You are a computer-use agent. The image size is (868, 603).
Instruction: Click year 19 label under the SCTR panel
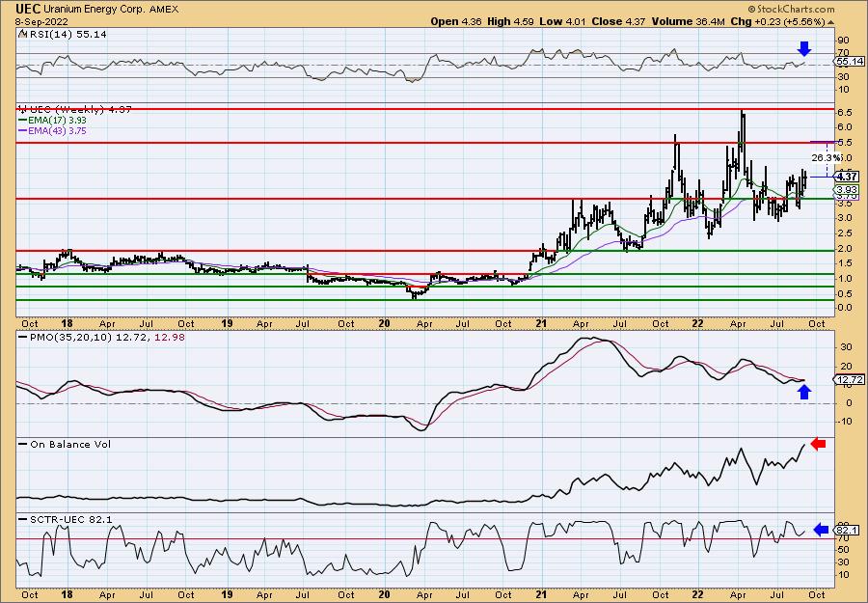pyautogui.click(x=227, y=594)
